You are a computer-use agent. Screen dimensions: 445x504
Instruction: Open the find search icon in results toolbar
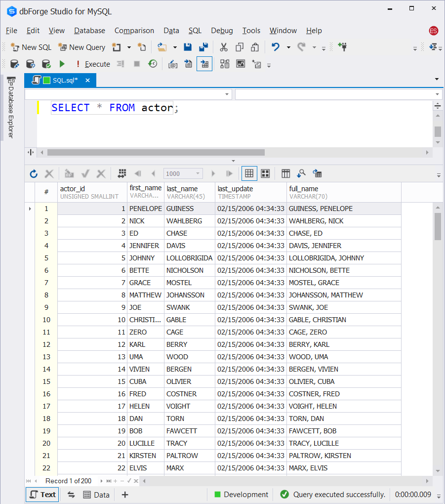pyautogui.click(x=301, y=174)
